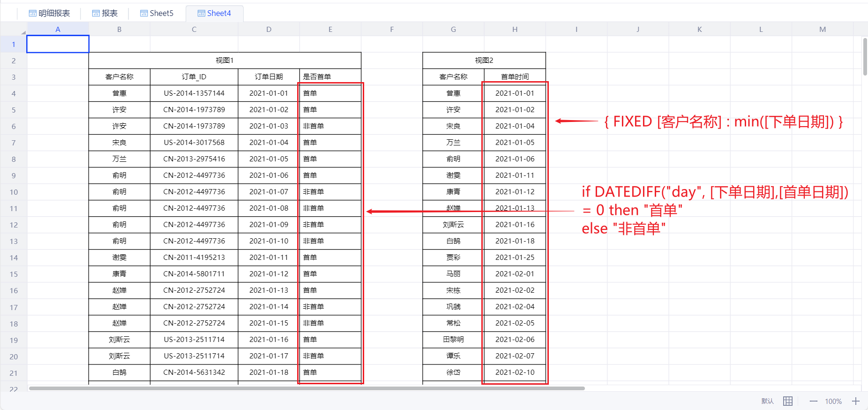Viewport: 868px width, 410px height.
Task: Click the grid view icon in status bar
Action: [788, 401]
